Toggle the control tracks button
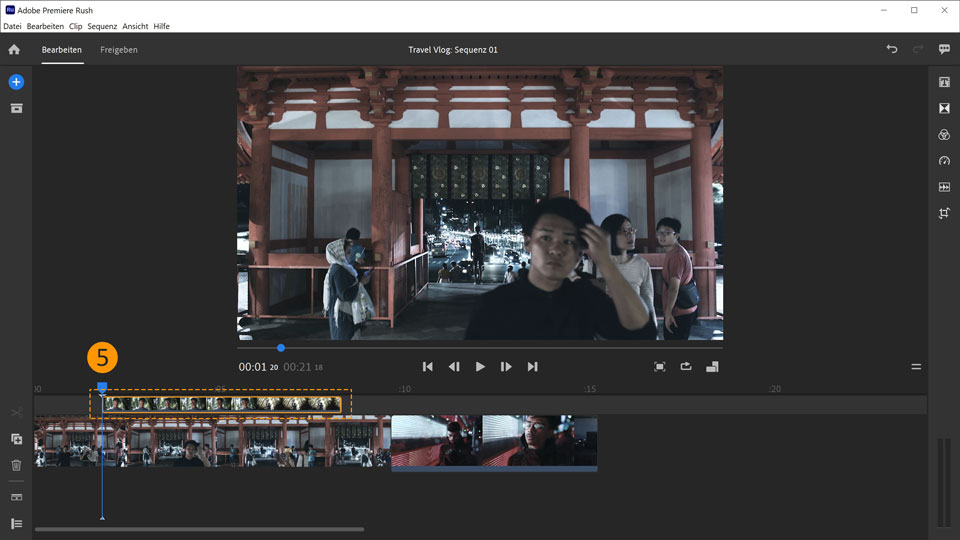Screen dimensions: 960x540 click(x=17, y=497)
